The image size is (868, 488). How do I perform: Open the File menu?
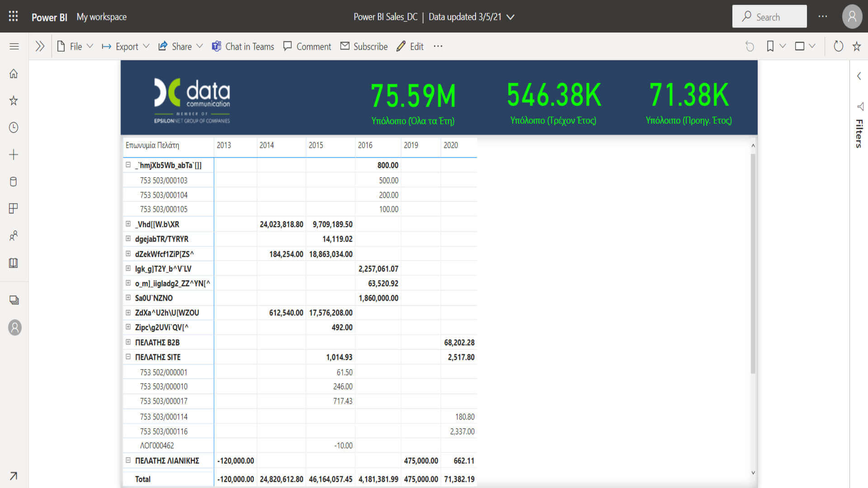[x=75, y=47]
